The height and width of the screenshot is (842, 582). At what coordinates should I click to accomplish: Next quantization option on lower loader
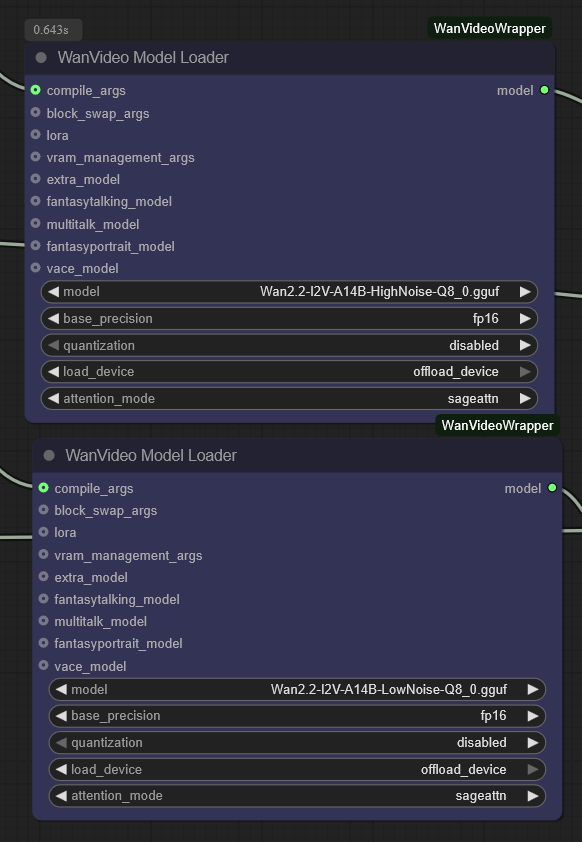(x=533, y=743)
